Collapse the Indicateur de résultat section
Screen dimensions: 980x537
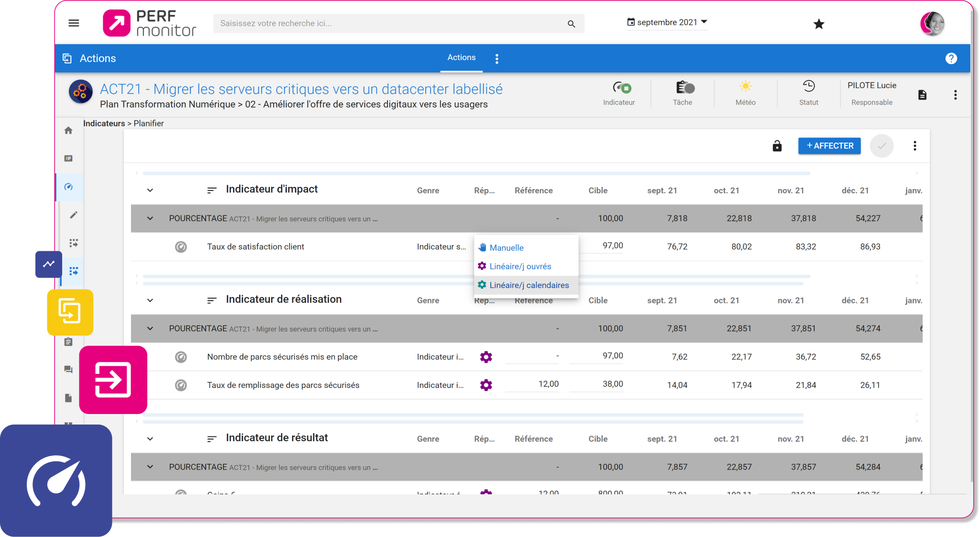click(x=150, y=438)
